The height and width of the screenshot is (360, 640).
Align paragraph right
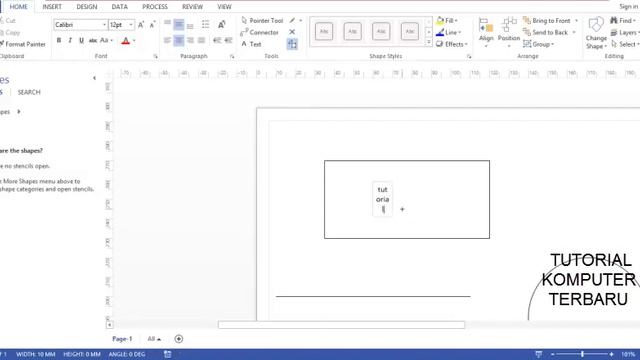190,40
